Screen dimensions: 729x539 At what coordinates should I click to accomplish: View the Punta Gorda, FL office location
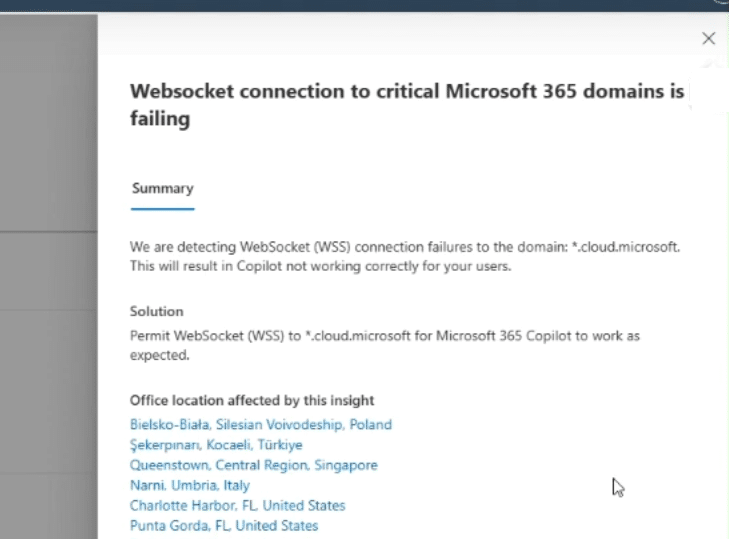pyautogui.click(x=224, y=525)
